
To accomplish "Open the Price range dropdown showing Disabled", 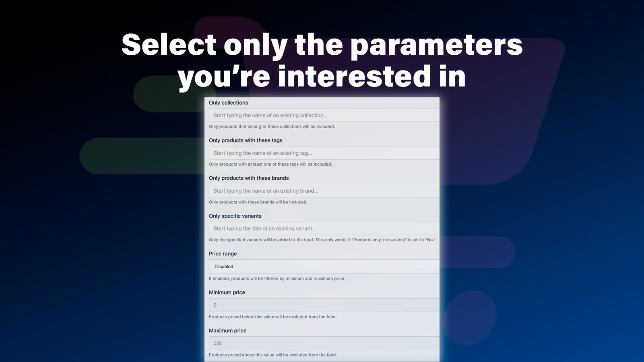I will (x=324, y=267).
